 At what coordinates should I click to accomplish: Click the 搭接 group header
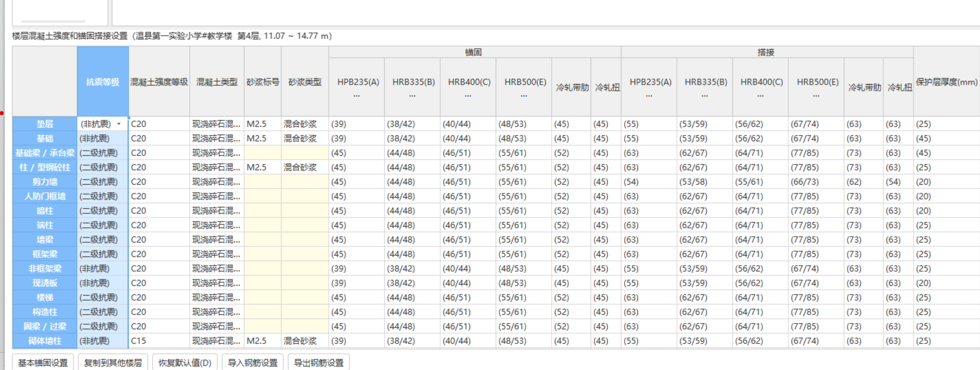[767, 52]
